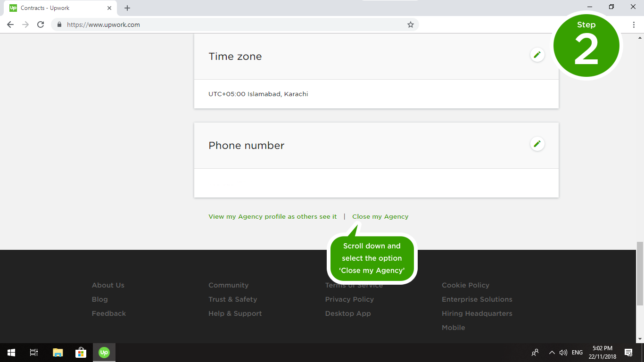
Task: Open the Upwork app in taskbar
Action: [x=104, y=353]
